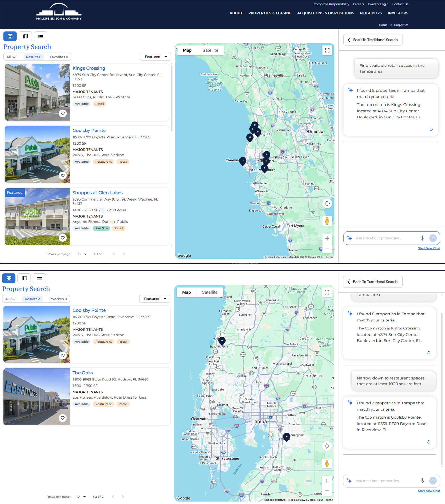Screen dimensions: 445x504
Task: Toggle fullscreen on top map
Action: pyautogui.click(x=327, y=50)
